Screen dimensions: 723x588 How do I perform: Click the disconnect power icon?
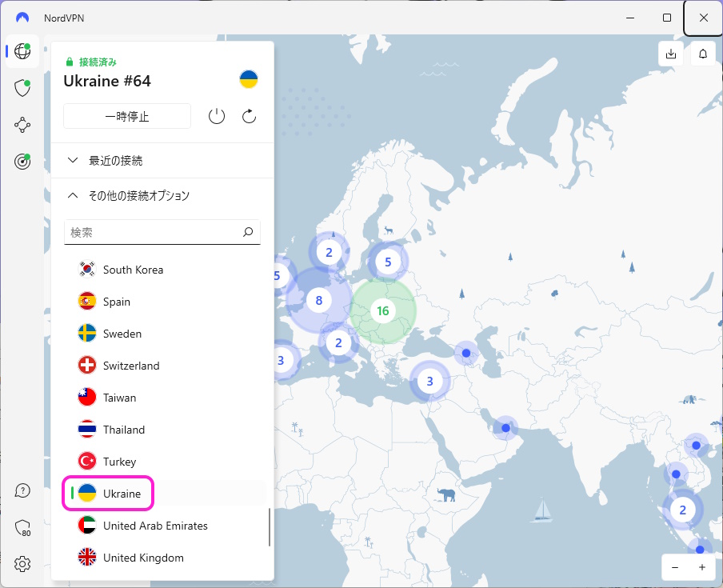[x=216, y=116]
